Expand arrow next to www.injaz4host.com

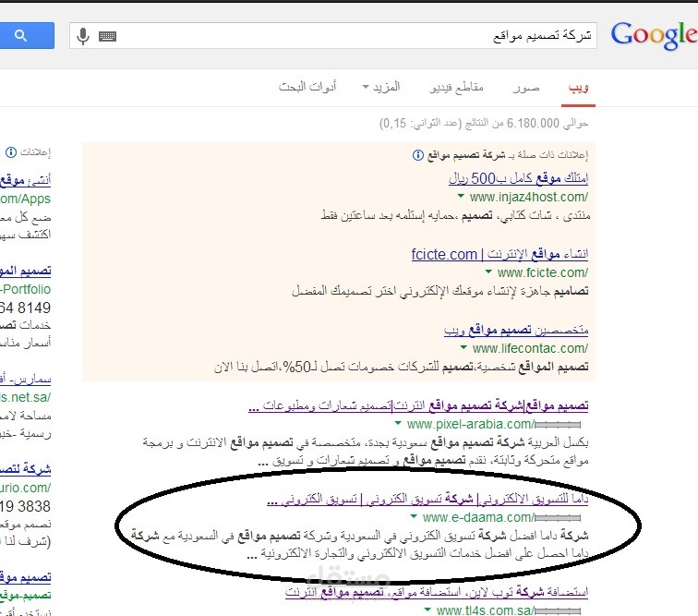click(461, 196)
